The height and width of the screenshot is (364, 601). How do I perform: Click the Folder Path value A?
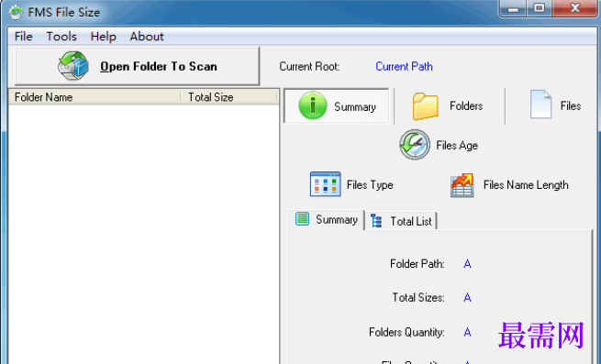pos(467,264)
